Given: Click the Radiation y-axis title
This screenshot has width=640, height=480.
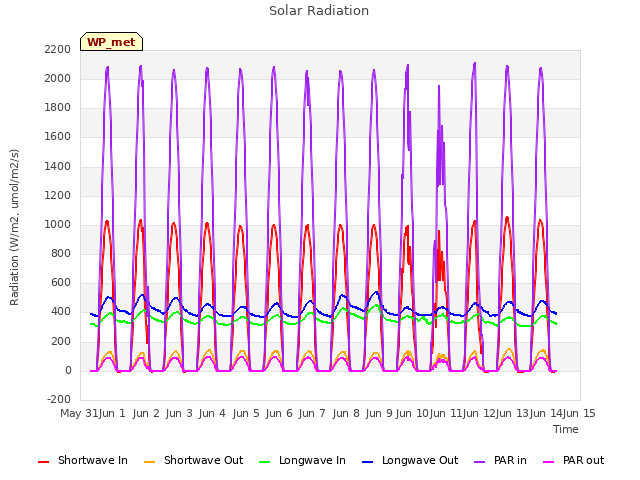Looking at the screenshot, I should pyautogui.click(x=14, y=227).
